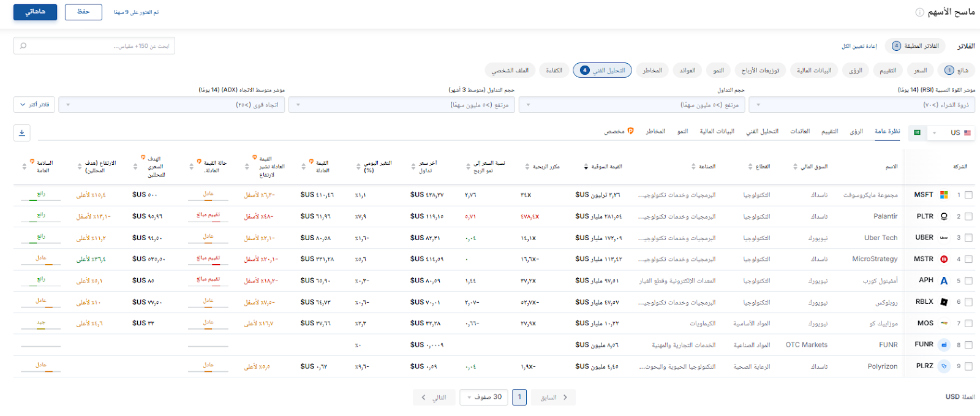The image size is (980, 416).
Task: Click the Roblox logo icon in RBLX row
Action: click(x=944, y=302)
